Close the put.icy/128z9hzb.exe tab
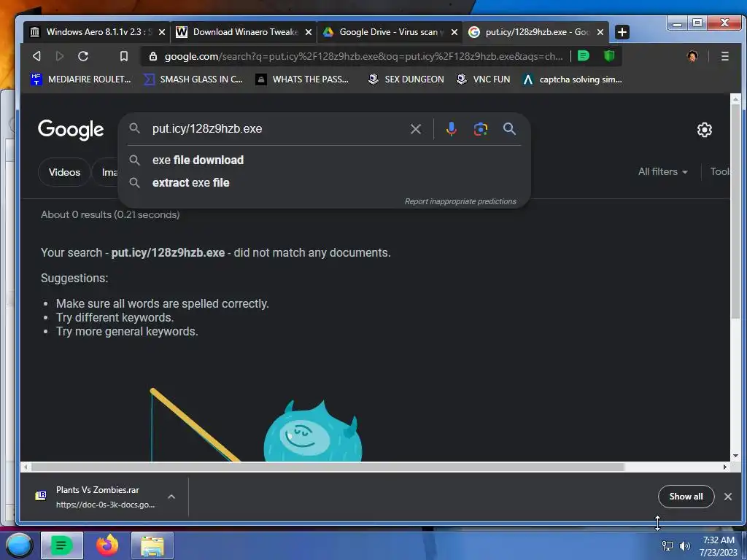Screen dimensions: 747x560 pyautogui.click(x=600, y=32)
